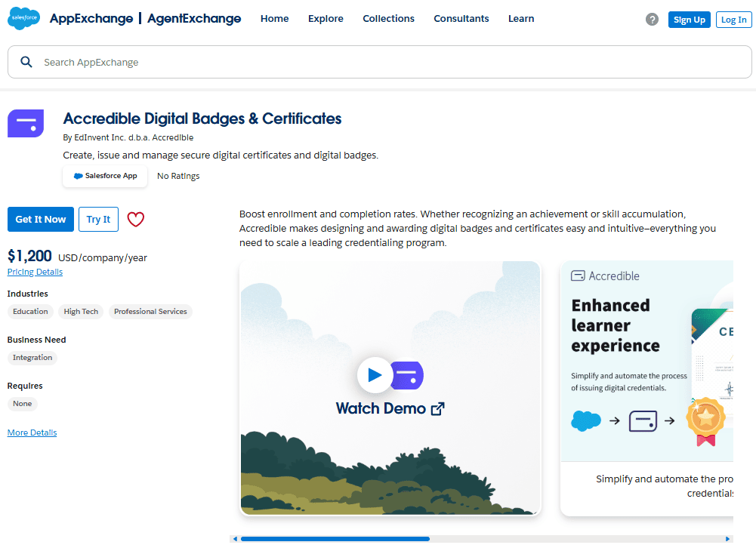Go to Collections
The height and width of the screenshot is (548, 756).
click(x=388, y=18)
